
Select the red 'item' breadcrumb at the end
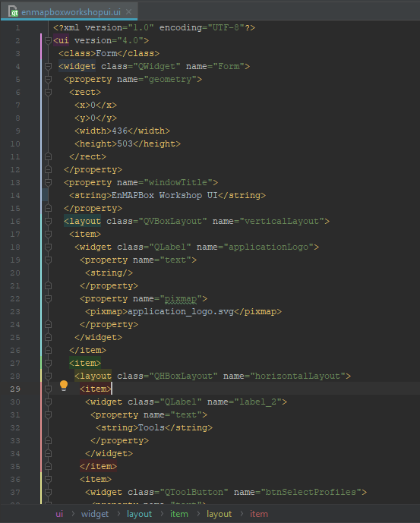[259, 514]
